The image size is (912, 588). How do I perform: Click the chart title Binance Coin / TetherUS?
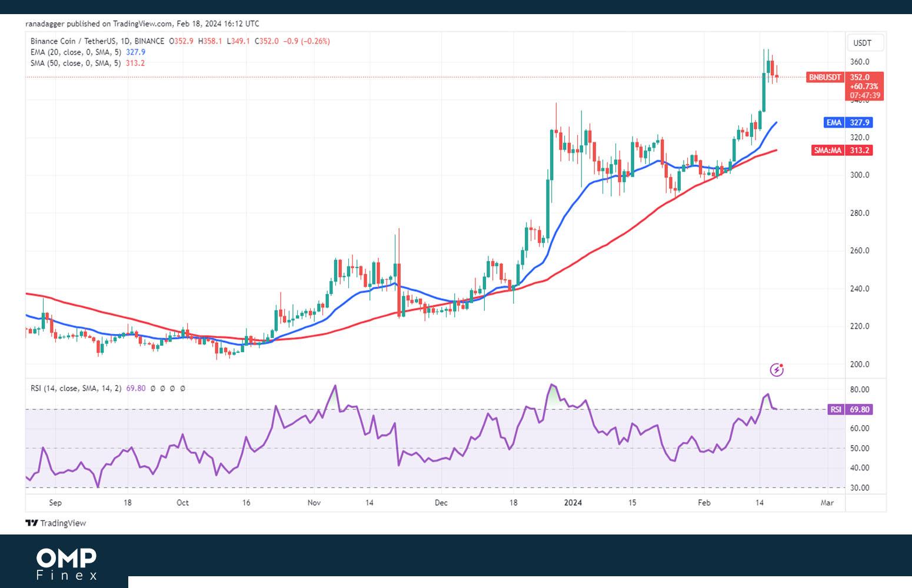coord(73,41)
